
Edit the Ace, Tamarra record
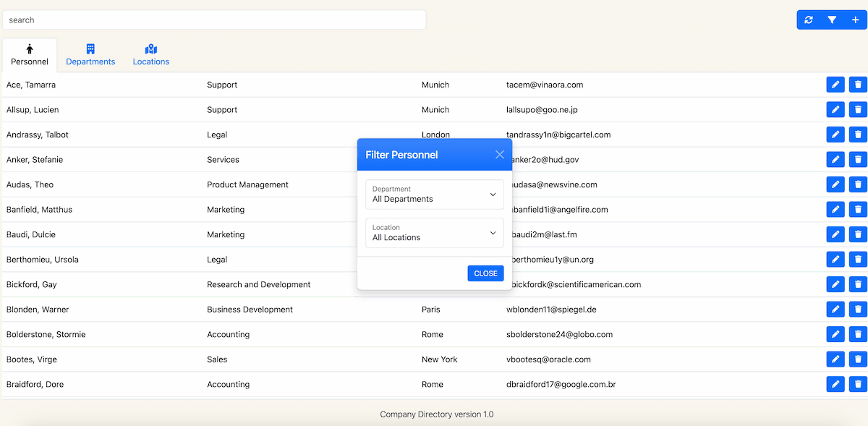pyautogui.click(x=835, y=85)
